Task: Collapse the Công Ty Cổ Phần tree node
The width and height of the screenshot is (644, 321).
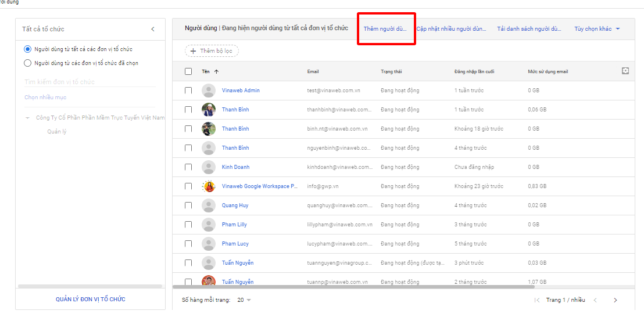Action: click(x=27, y=118)
